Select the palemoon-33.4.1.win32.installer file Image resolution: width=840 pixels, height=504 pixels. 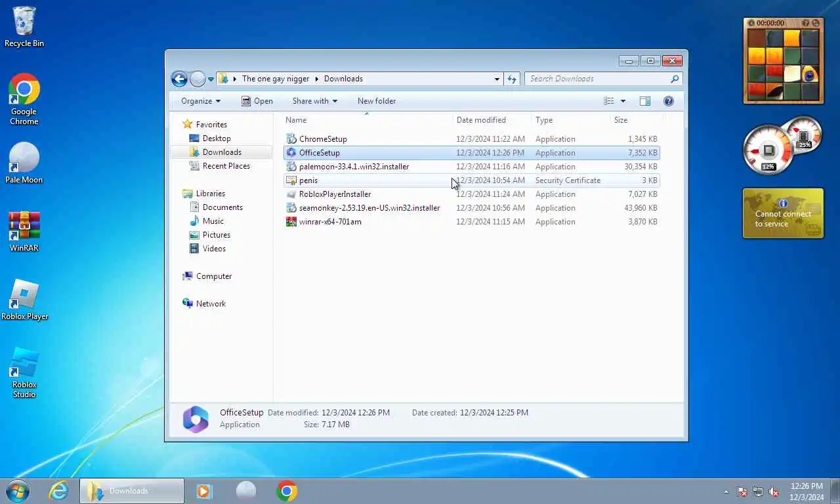(471, 167)
